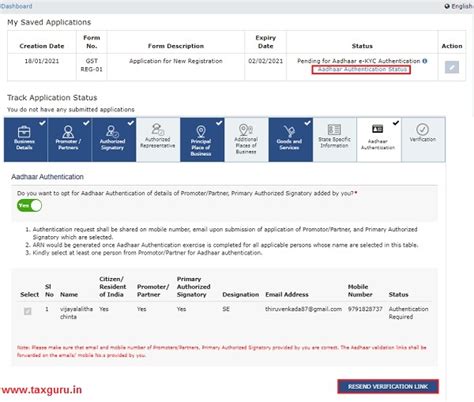Click Pending for Aadhaar e-KYC Authentication text
The image size is (474, 402).
click(x=359, y=61)
